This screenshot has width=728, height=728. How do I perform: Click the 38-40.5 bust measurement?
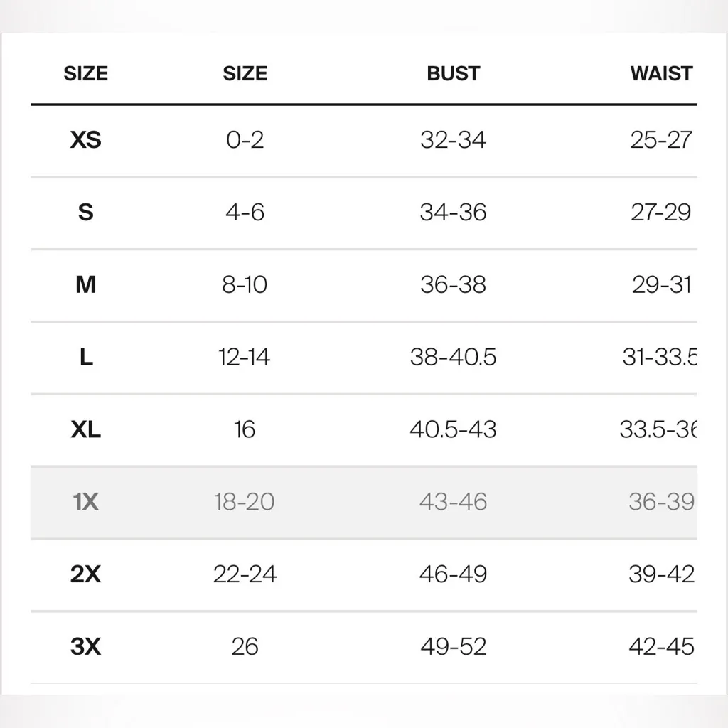click(x=453, y=357)
